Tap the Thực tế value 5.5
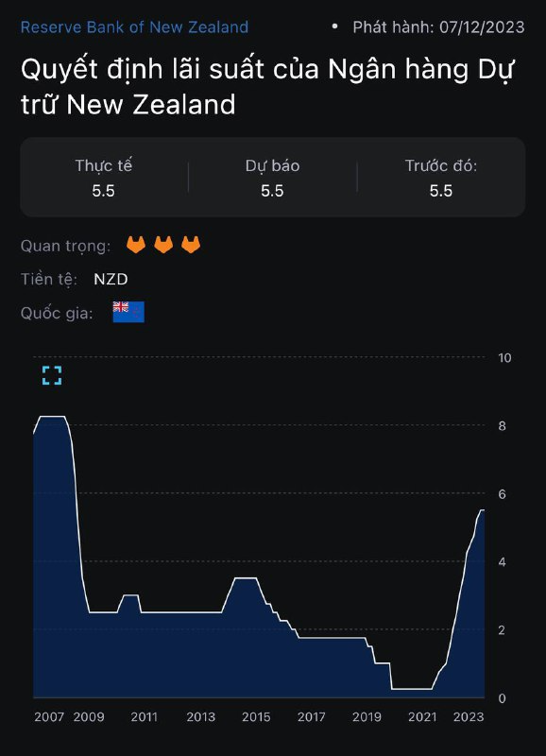 click(104, 191)
